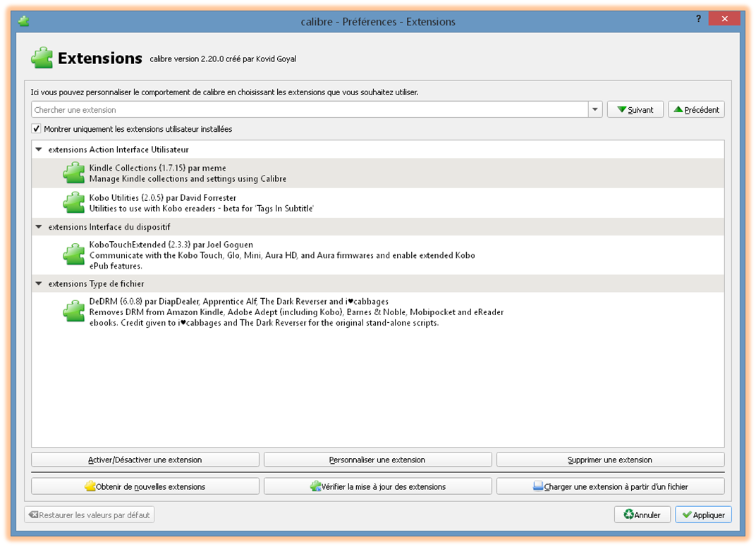Click 'Charger une extension à partir d'un fichier'
Viewport: 756px width, 547px height.
point(611,486)
